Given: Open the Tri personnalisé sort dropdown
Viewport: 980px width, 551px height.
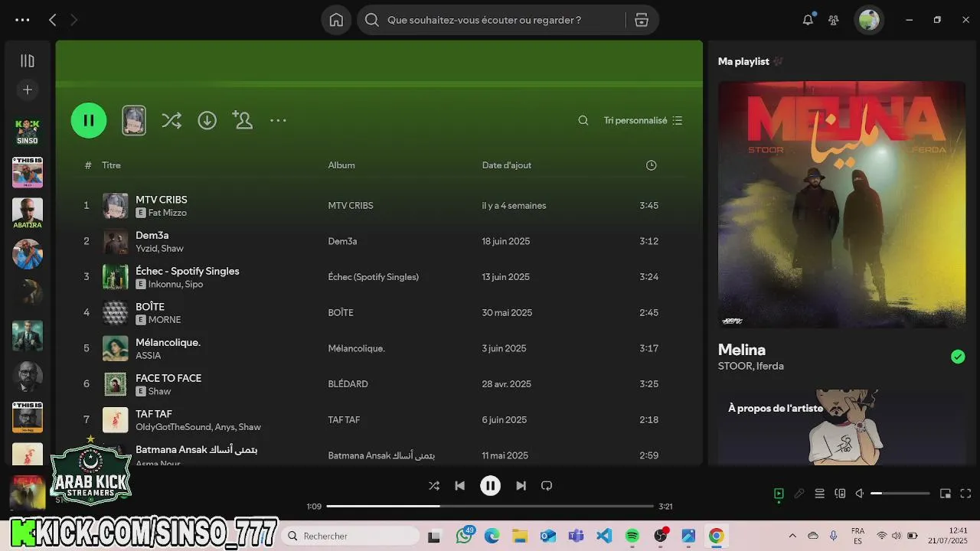Looking at the screenshot, I should pyautogui.click(x=643, y=120).
